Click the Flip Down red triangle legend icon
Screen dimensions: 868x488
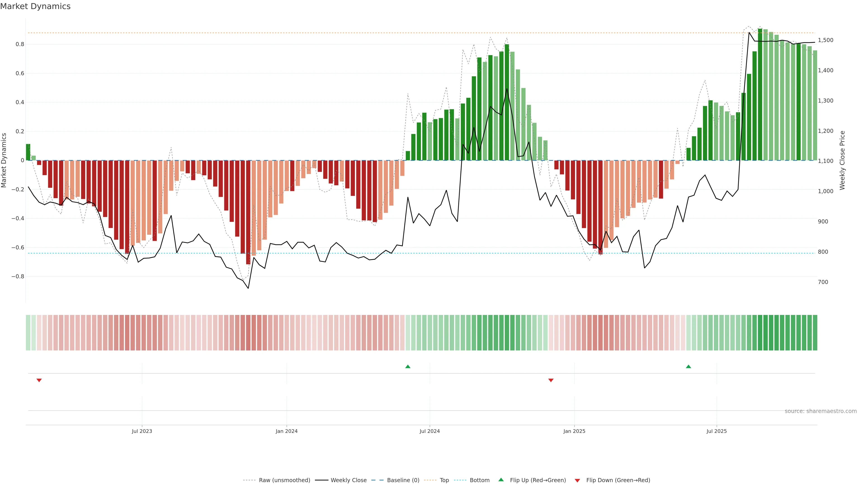577,480
